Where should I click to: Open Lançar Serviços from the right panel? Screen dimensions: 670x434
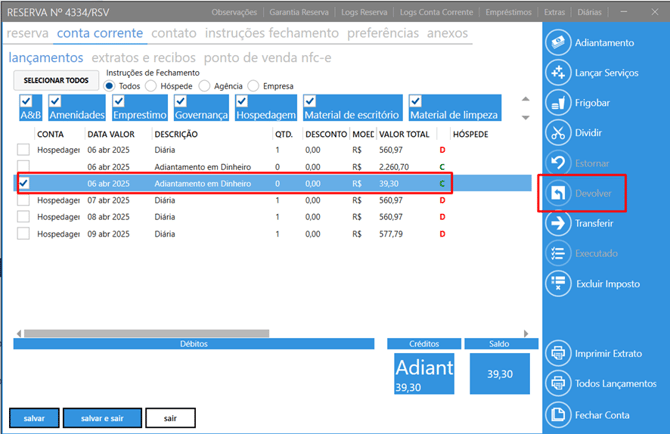558,73
